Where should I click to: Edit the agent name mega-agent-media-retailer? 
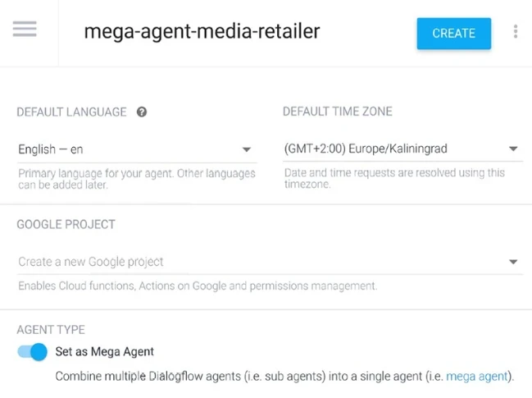(x=202, y=31)
